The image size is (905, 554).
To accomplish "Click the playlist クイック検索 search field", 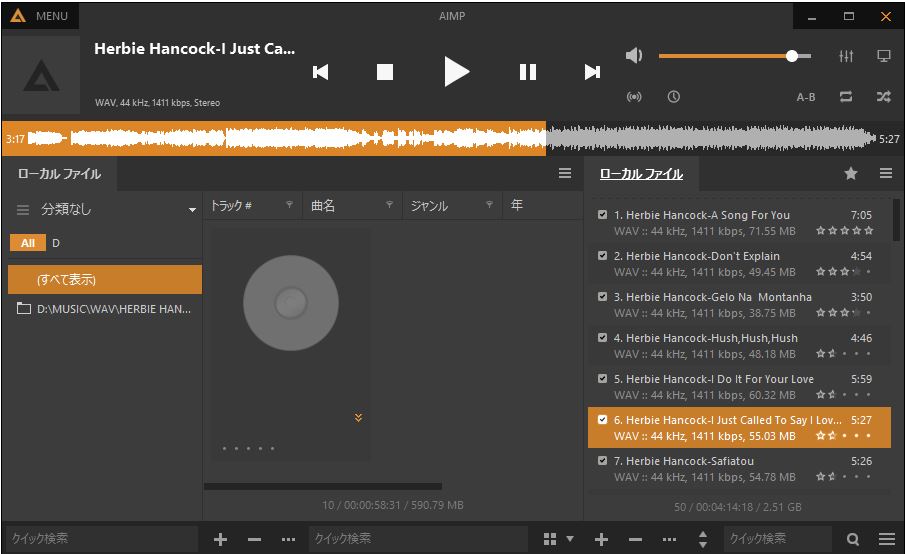I will click(x=778, y=538).
